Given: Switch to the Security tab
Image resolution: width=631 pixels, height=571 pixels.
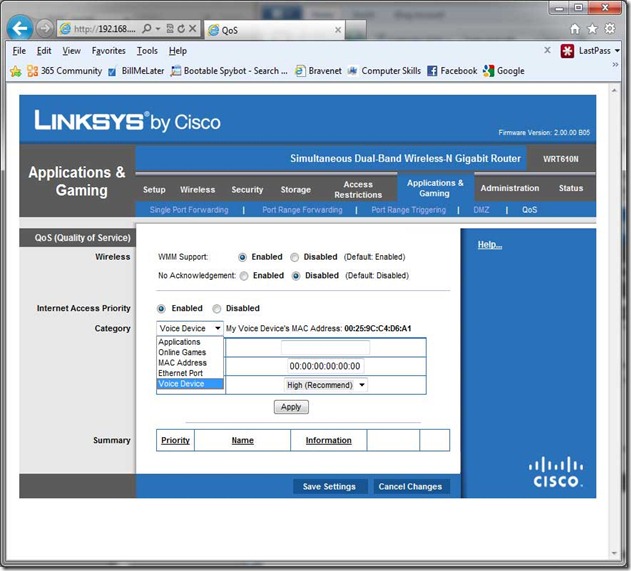Looking at the screenshot, I should coord(247,190).
